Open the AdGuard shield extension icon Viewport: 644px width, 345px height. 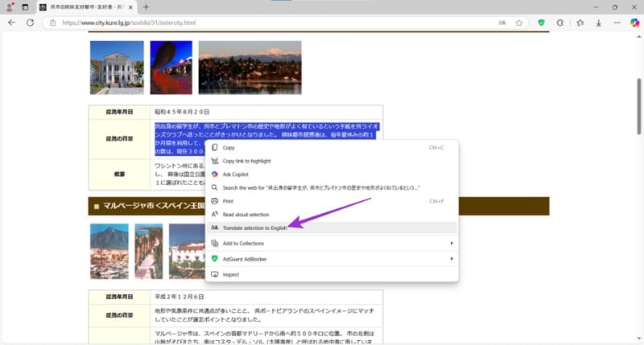(x=541, y=23)
